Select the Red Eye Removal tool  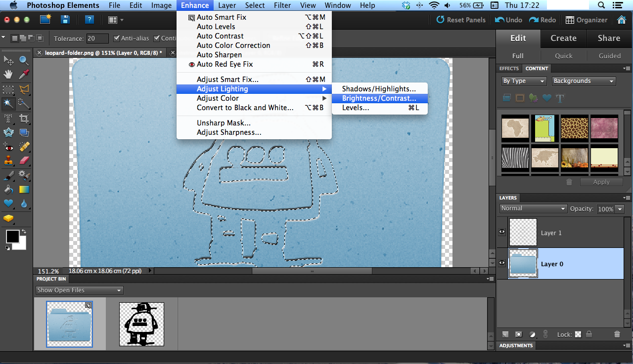tap(8, 147)
